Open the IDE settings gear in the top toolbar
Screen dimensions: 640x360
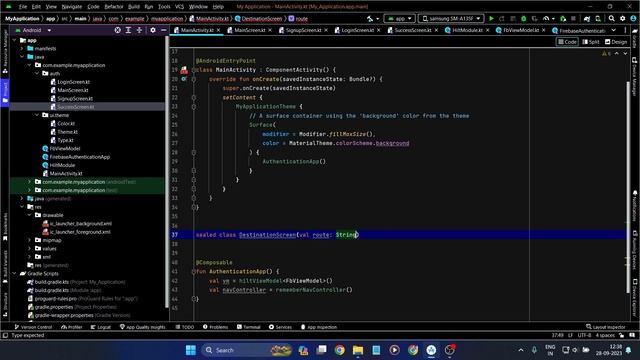[622, 19]
